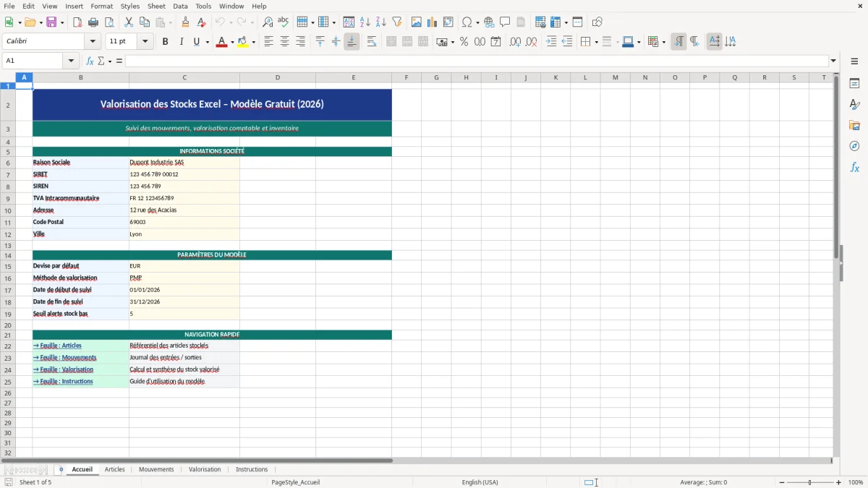Click the Print icon in the toolbar
The width and height of the screenshot is (868, 488).
(x=93, y=22)
